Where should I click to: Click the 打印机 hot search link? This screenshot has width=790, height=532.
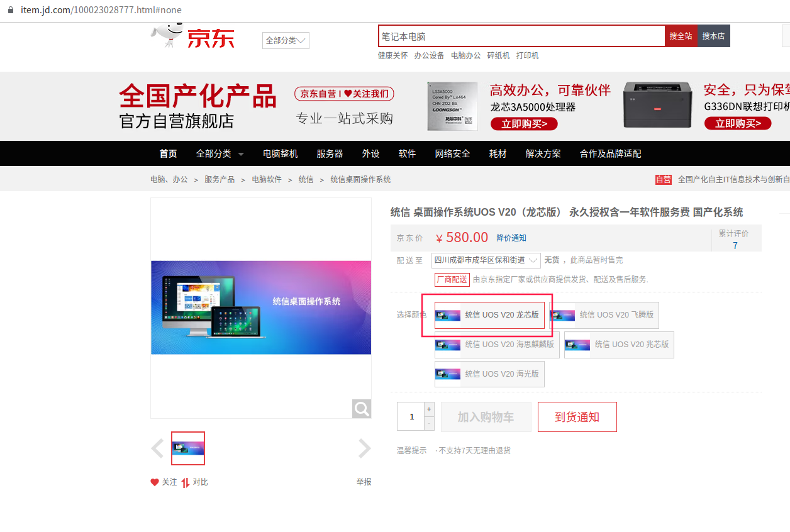pos(528,55)
